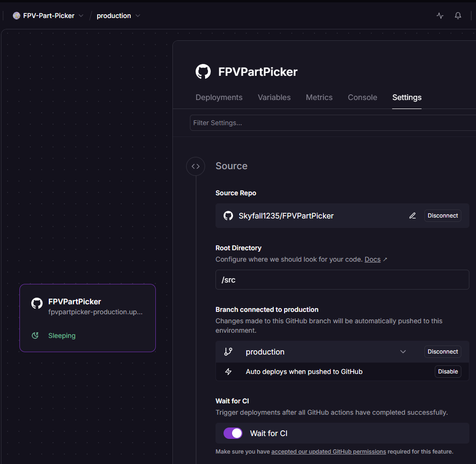Select the Settings tab
Viewport: 476px width, 464px height.
[407, 97]
